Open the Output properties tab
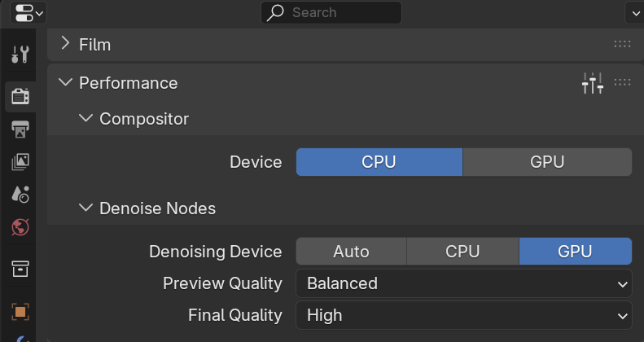The image size is (644, 342). point(20,129)
